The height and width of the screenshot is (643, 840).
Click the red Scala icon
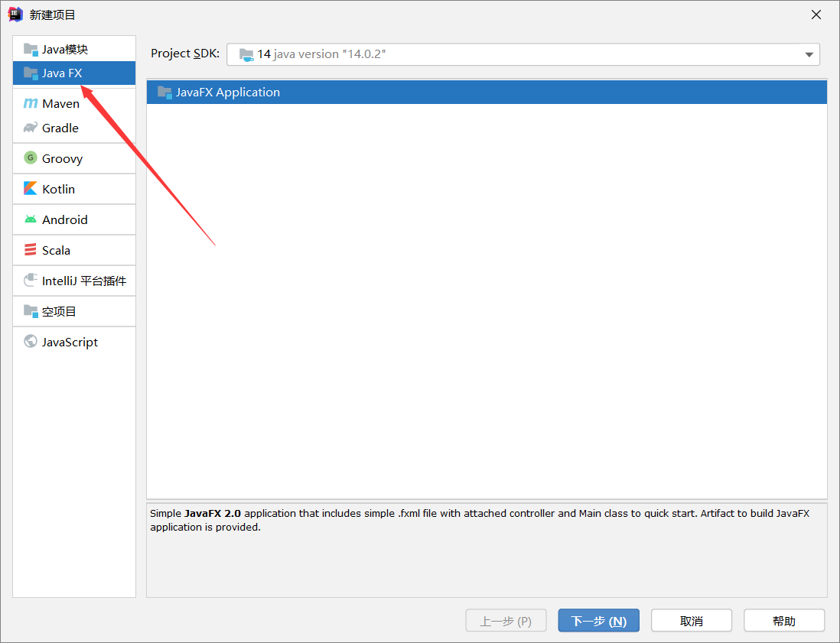pos(31,249)
